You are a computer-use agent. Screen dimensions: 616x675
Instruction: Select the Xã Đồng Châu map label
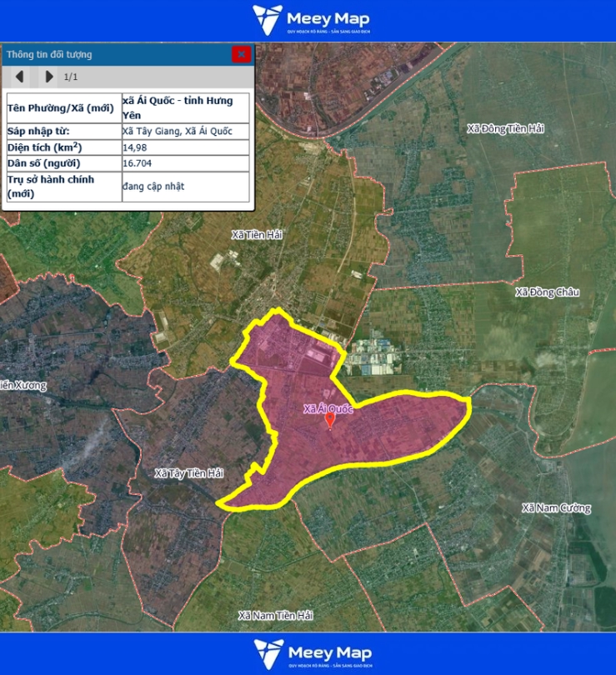click(547, 292)
